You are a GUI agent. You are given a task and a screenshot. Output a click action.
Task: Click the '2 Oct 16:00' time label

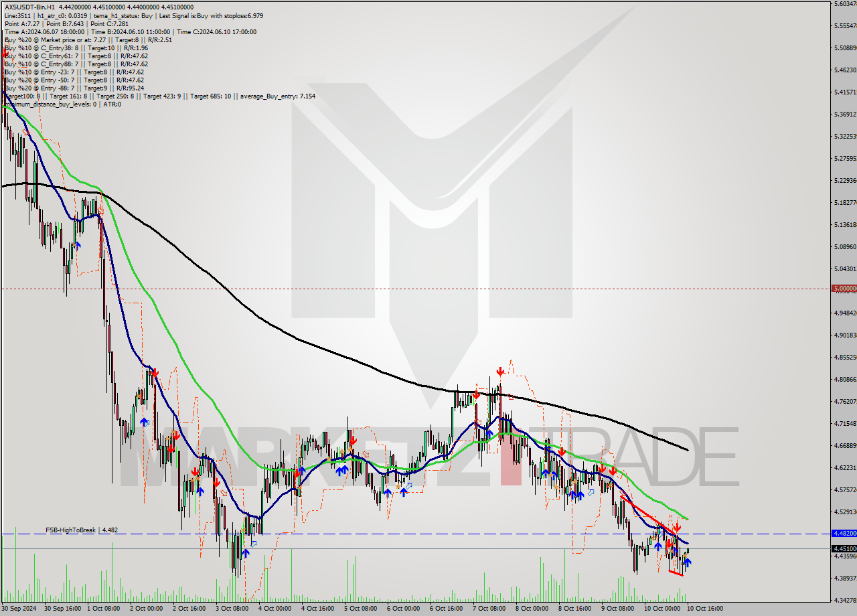(189, 609)
